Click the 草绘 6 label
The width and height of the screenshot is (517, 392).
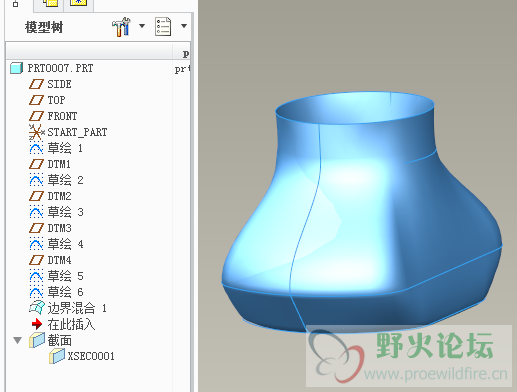coord(65,292)
